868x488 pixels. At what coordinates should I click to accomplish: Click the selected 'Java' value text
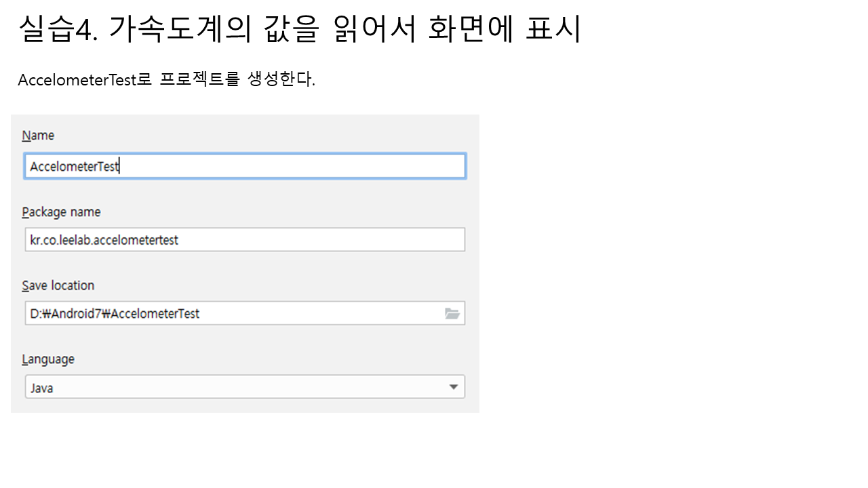point(41,388)
